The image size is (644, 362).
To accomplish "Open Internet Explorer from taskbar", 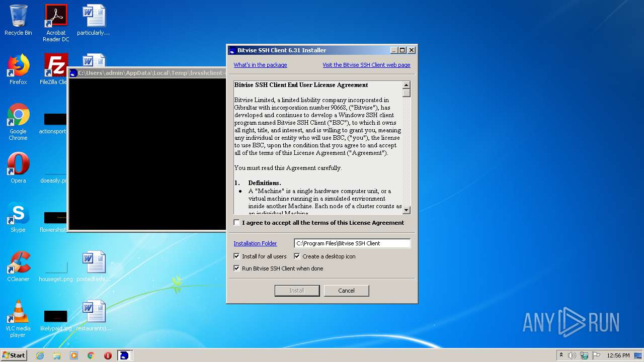I will coord(40,355).
